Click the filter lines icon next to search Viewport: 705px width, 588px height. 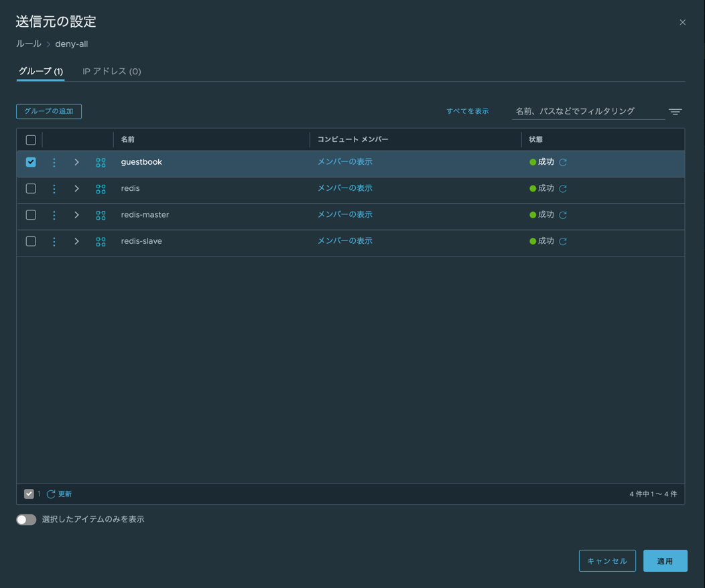pos(675,112)
